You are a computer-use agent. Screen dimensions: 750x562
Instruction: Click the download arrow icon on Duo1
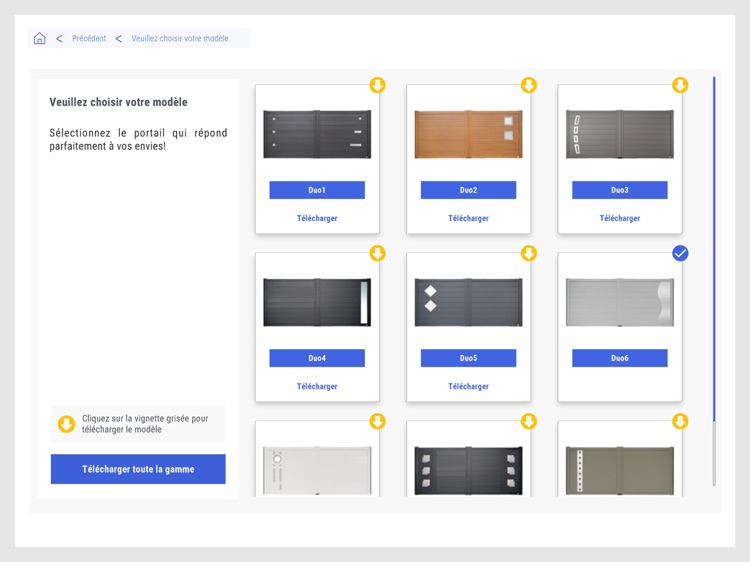377,85
